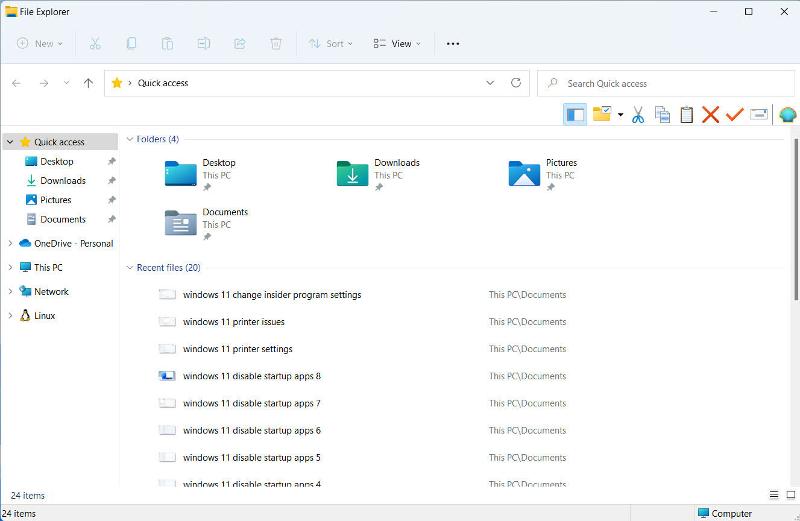Select the Downloads folder tile

pyautogui.click(x=378, y=173)
